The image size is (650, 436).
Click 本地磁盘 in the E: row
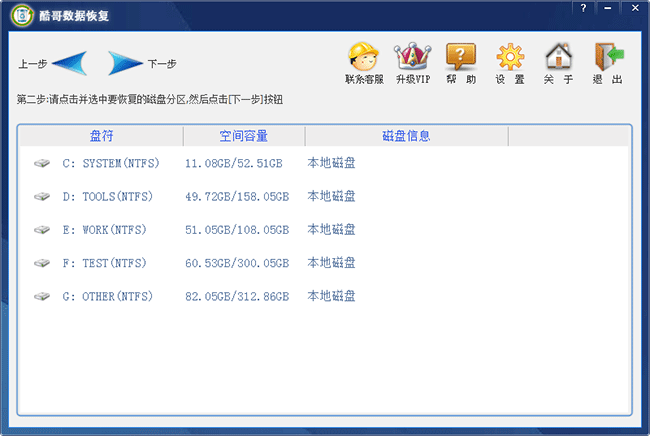point(331,229)
